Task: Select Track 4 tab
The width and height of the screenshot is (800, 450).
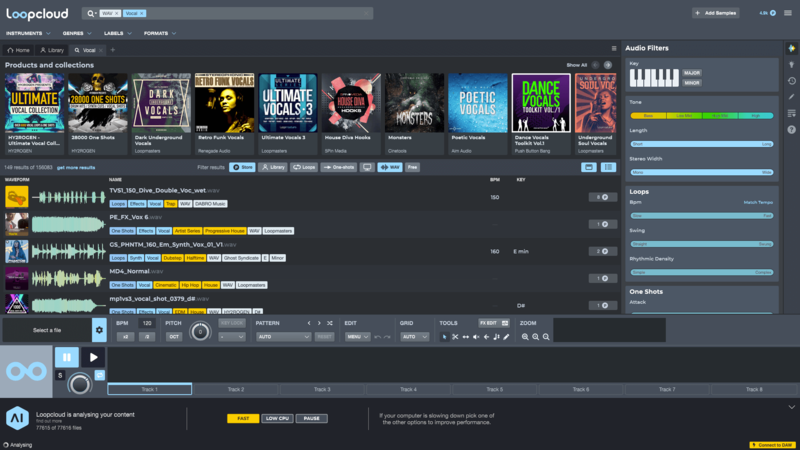Action: click(408, 389)
